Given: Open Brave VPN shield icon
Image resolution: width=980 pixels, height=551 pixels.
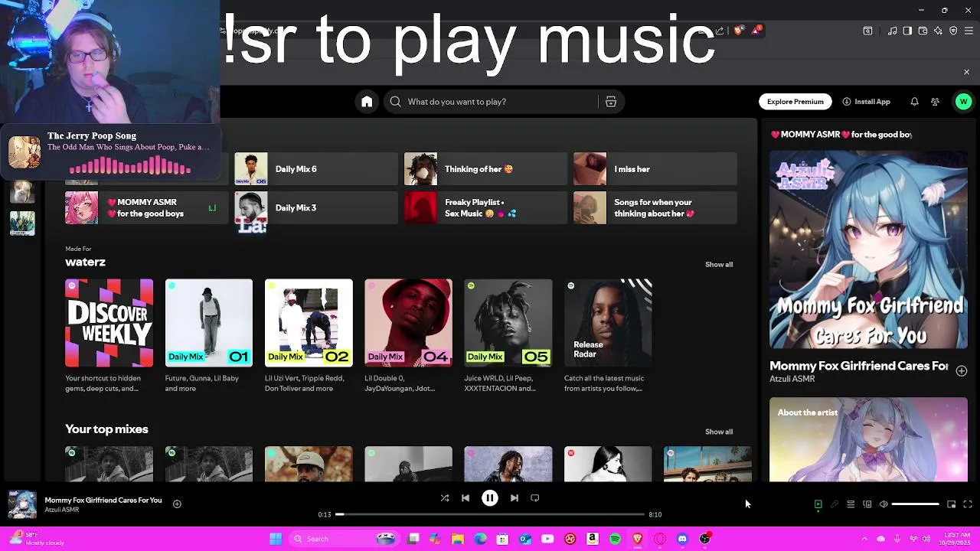Looking at the screenshot, I should coord(953,31).
